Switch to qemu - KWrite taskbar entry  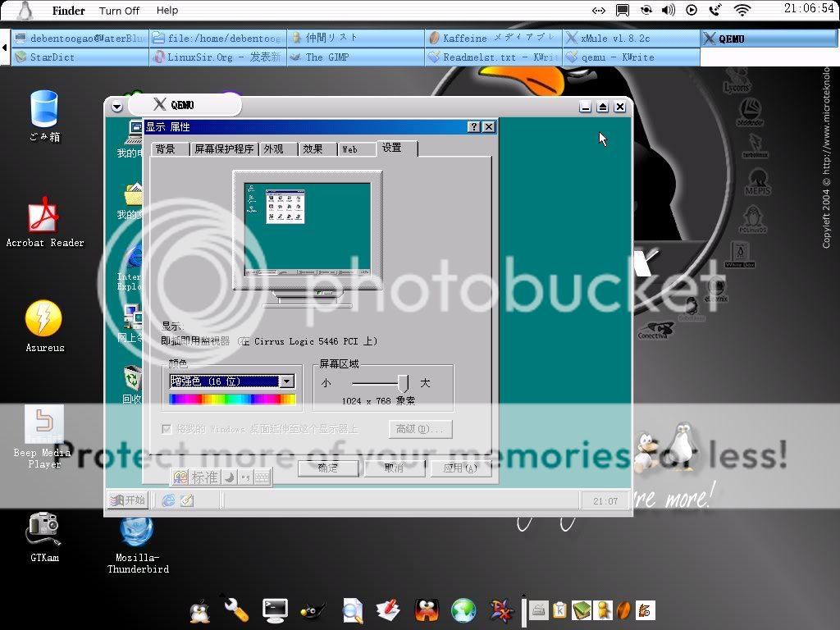click(x=631, y=57)
